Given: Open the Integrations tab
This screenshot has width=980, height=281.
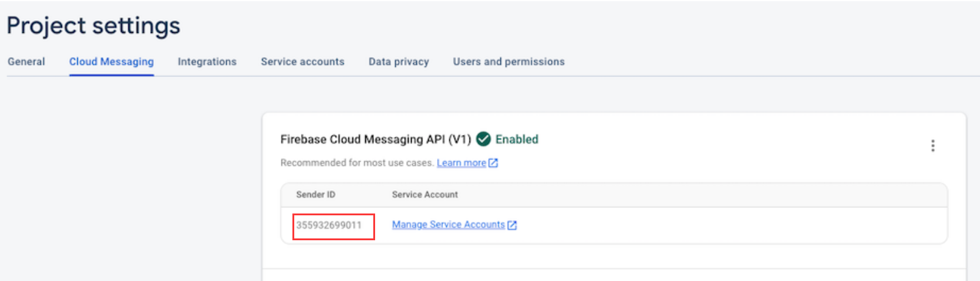Looking at the screenshot, I should click(x=207, y=61).
